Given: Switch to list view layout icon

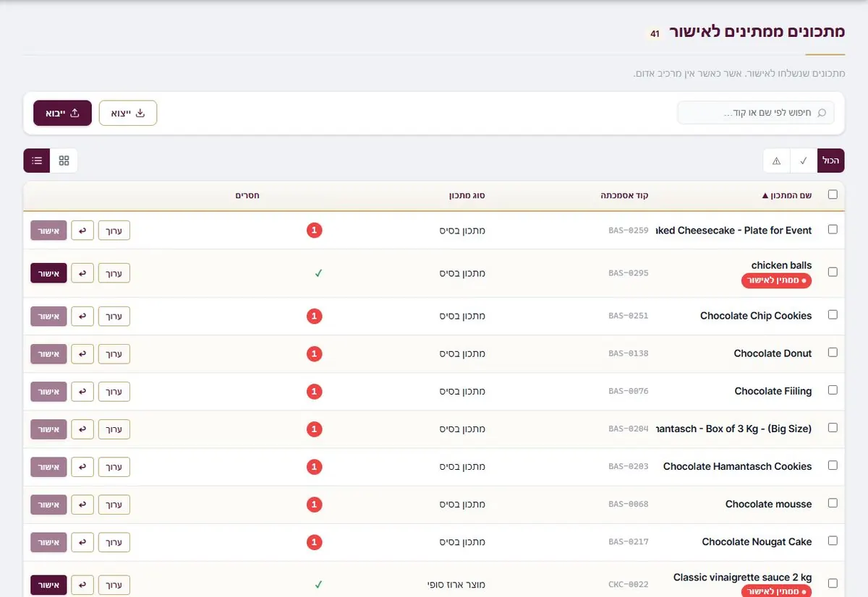Looking at the screenshot, I should tap(37, 160).
